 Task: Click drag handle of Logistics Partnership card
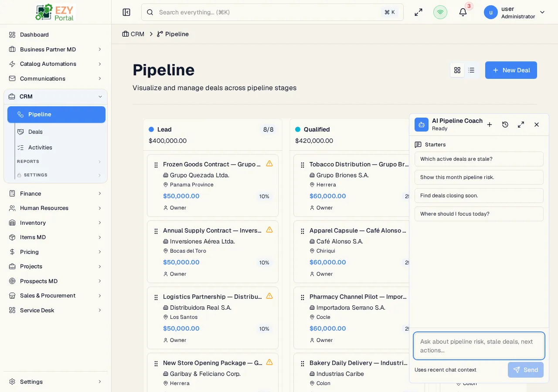point(156,297)
